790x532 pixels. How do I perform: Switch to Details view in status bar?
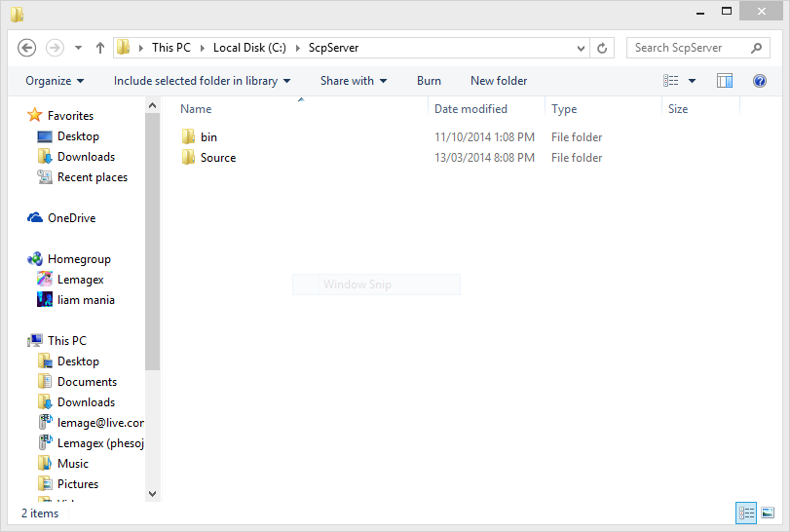coord(746,513)
